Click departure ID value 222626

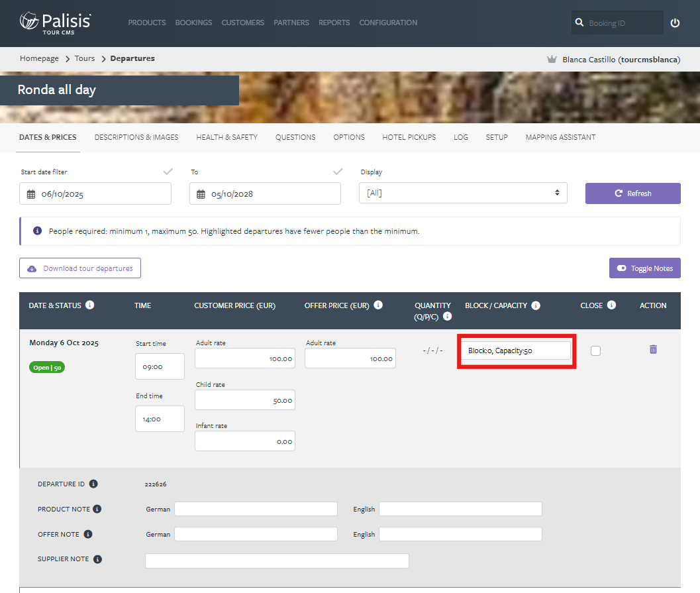pos(156,484)
